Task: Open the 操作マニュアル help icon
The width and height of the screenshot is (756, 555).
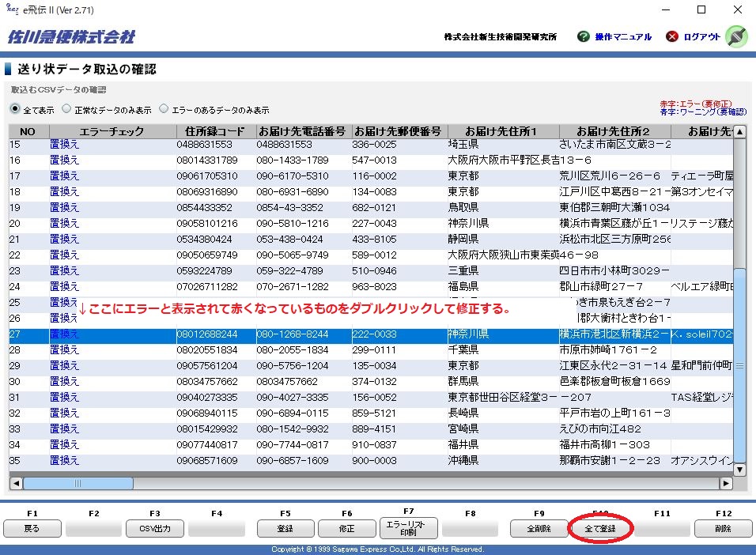Action: pos(584,36)
